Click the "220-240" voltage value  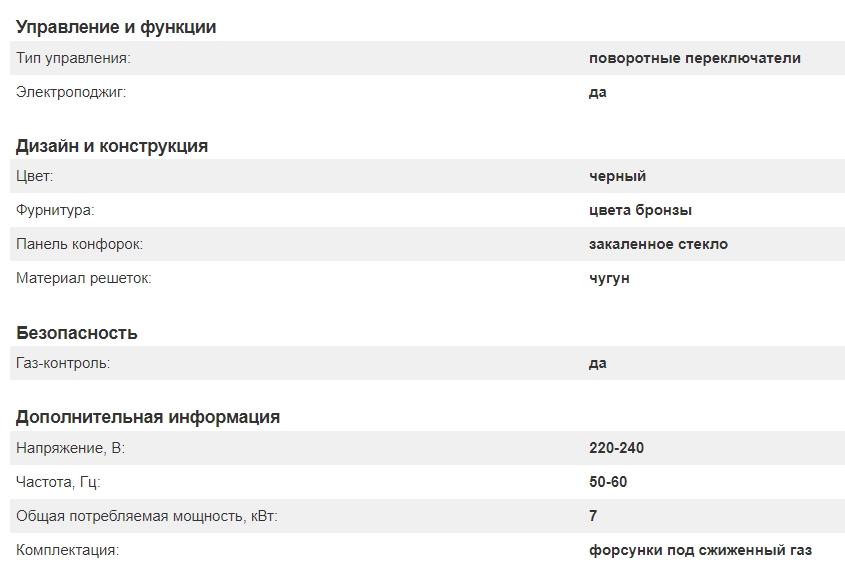point(616,448)
